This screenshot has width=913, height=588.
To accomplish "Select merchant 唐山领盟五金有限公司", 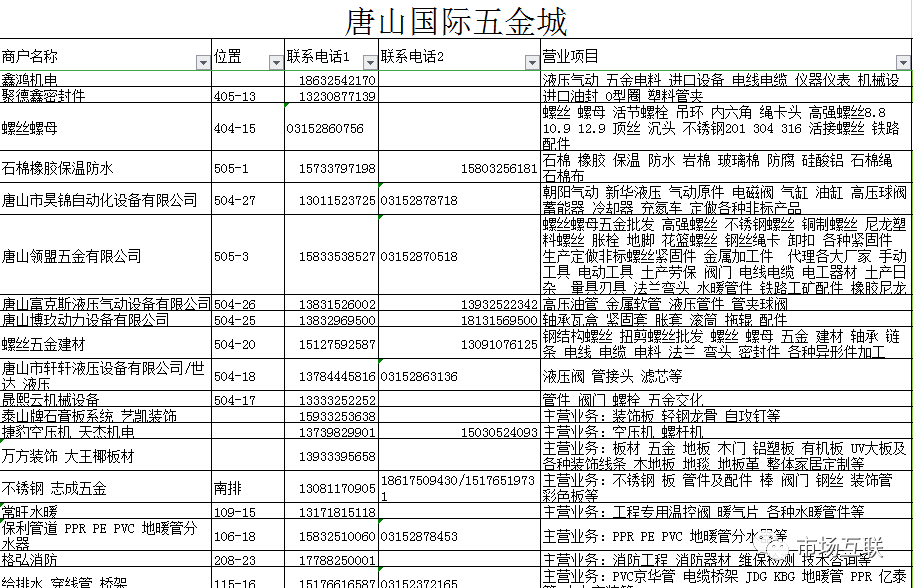I will point(105,256).
